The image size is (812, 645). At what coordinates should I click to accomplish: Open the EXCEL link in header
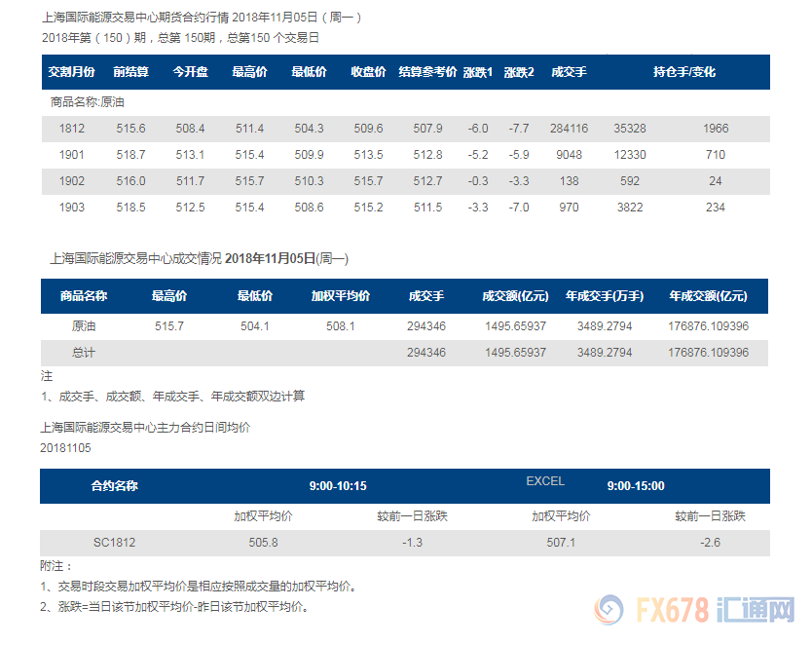(x=545, y=481)
